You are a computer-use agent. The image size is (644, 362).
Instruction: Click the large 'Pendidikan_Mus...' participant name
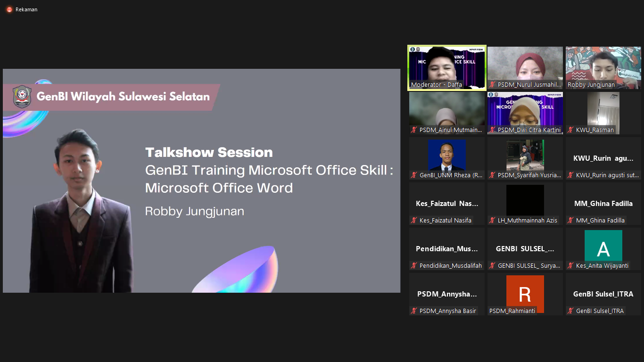(x=447, y=249)
